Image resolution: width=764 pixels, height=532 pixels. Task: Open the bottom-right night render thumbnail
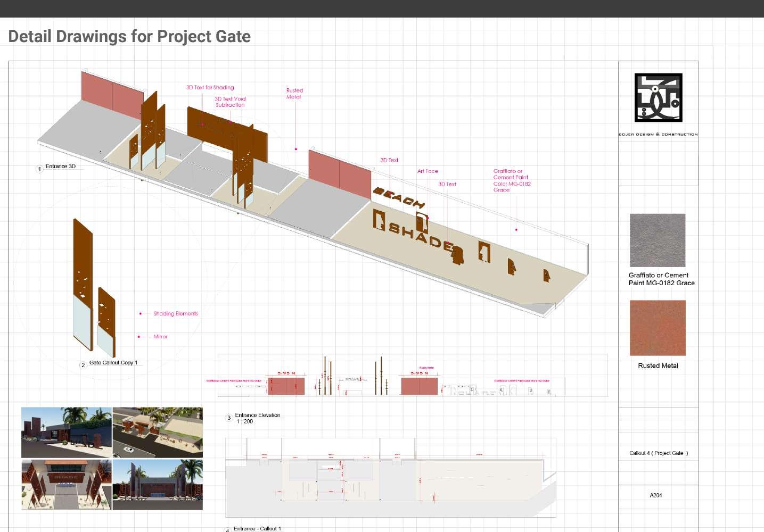158,485
